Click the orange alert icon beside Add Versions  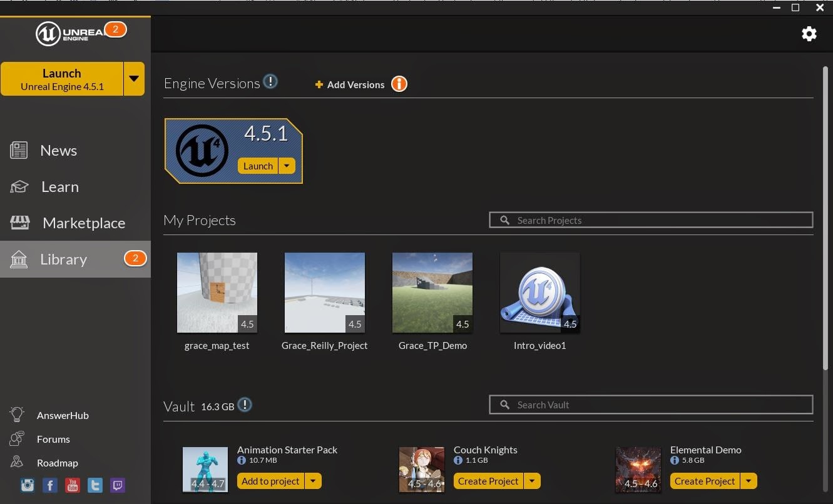coord(399,84)
